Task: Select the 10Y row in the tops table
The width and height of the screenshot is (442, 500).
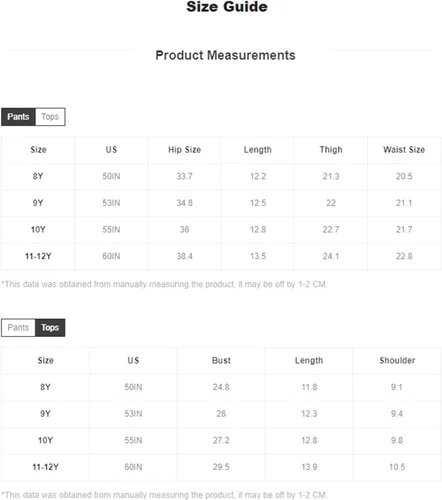Action: [x=221, y=440]
